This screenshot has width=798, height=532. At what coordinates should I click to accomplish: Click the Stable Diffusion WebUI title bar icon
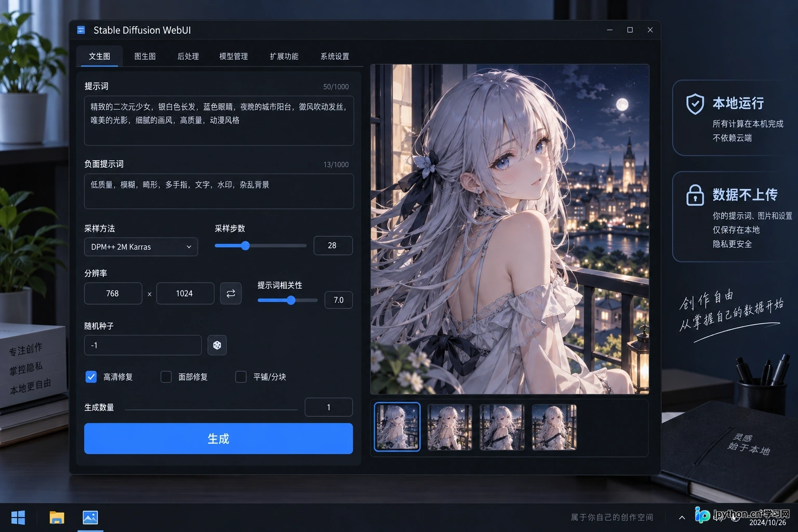click(x=81, y=30)
